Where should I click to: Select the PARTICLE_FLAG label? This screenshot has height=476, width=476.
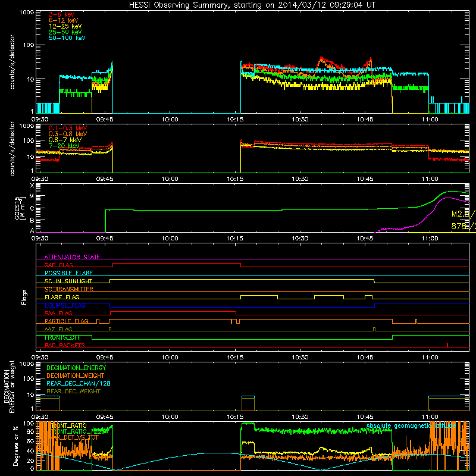[x=67, y=321]
